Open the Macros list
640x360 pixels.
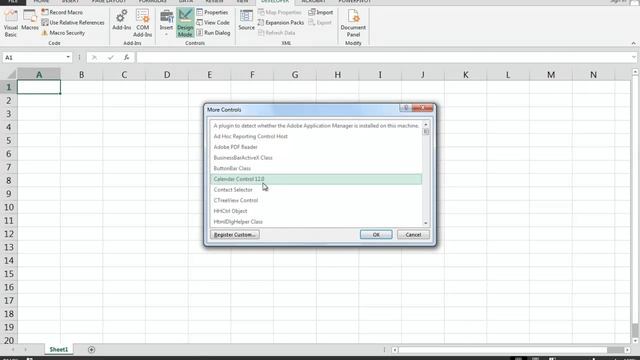point(30,20)
